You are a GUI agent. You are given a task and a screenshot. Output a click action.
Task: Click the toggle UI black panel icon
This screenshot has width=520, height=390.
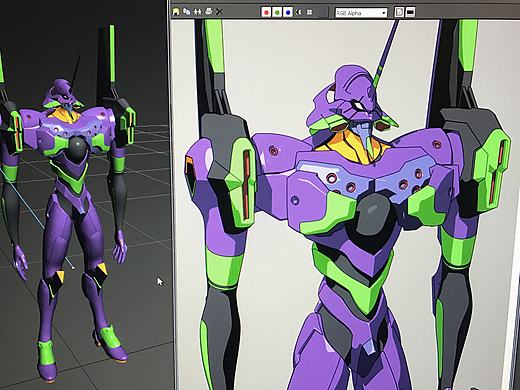tap(410, 12)
